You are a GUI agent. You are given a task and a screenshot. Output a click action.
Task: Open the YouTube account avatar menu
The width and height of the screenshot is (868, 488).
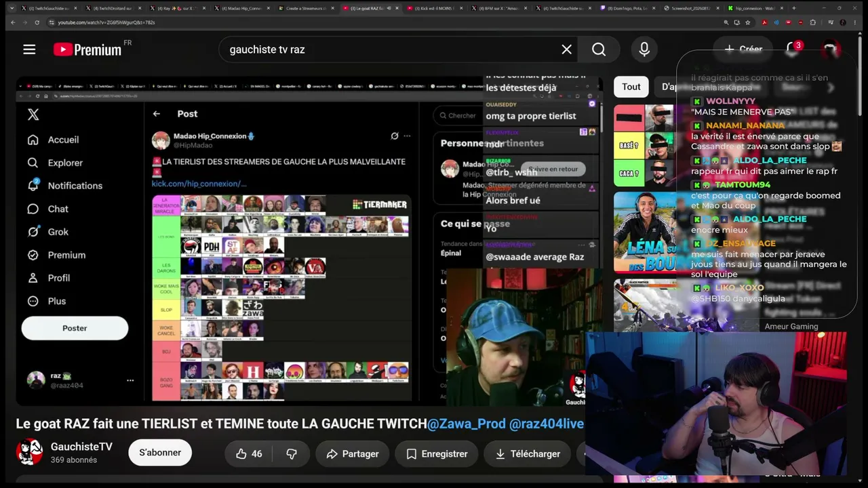tap(829, 49)
